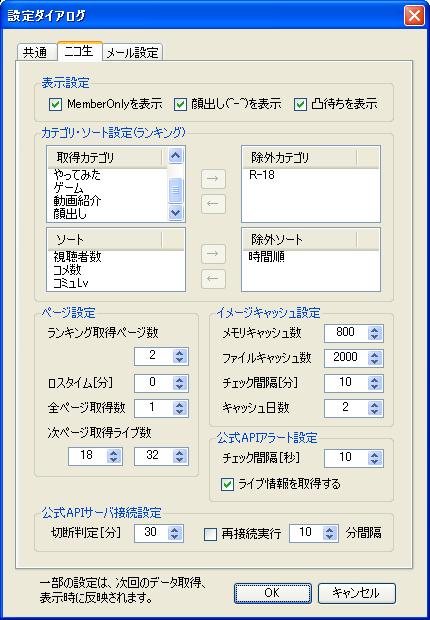Toggle ライブ情報を取得する checkbox
This screenshot has height=620, width=430.
coord(227,485)
